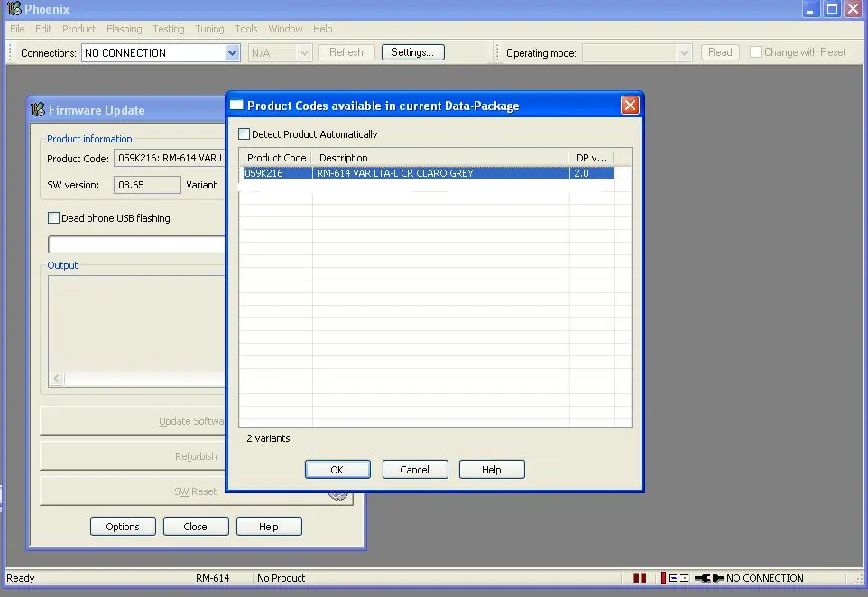Click the red double-bar status indicator

point(640,578)
